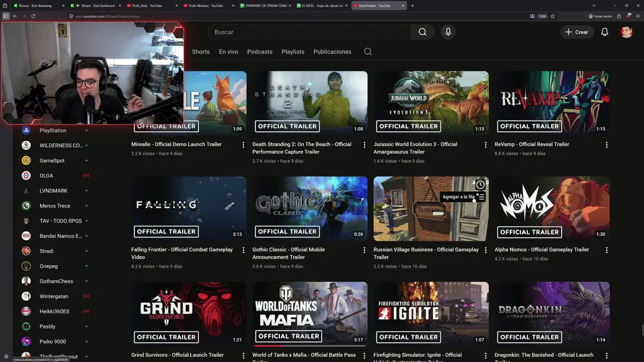Viewport: 644px width, 362px height.
Task: Open the notifications bell
Action: coord(605,32)
